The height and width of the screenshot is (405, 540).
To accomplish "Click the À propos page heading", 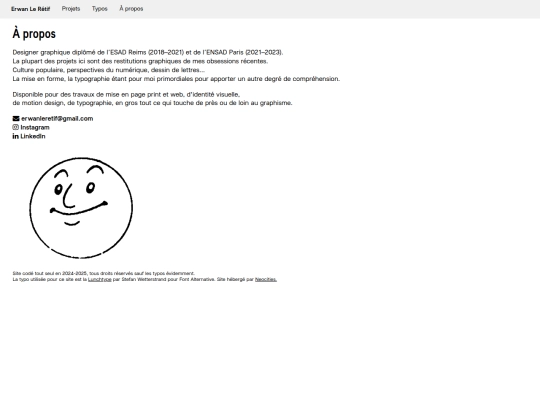I will click(x=34, y=34).
